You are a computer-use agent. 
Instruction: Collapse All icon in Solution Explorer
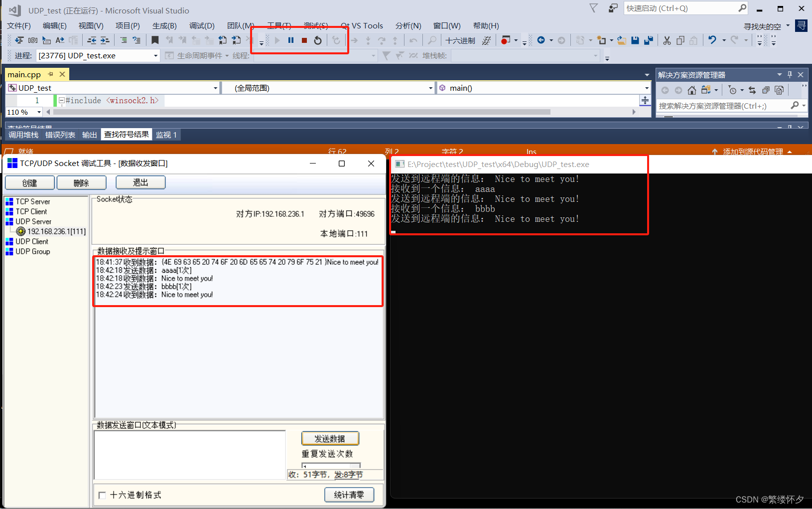(766, 90)
